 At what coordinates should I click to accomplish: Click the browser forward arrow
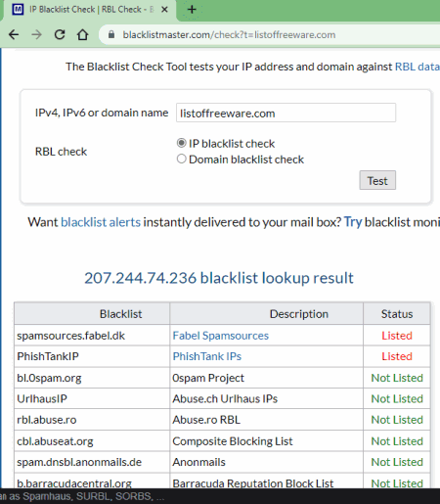[x=36, y=34]
